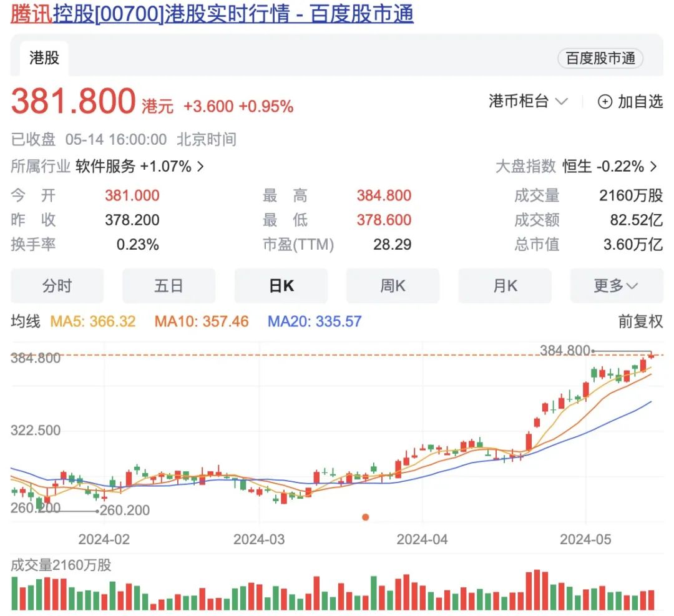Expand the 更多 dropdown

[617, 286]
